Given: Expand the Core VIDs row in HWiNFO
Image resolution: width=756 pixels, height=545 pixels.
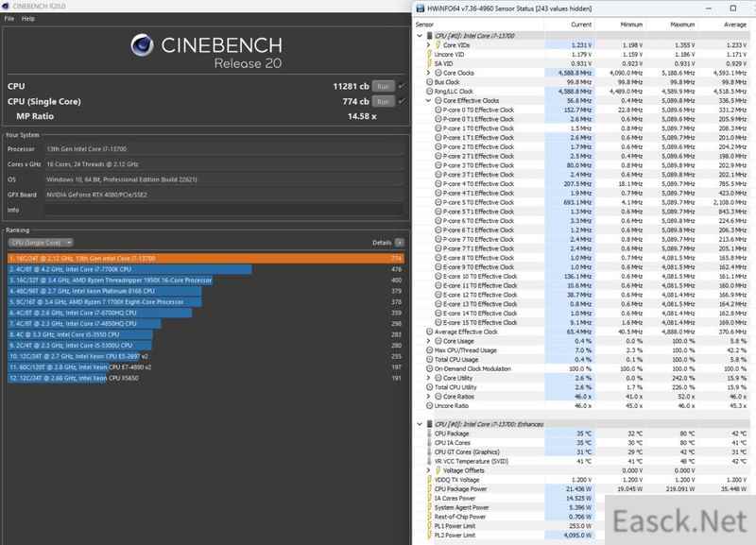Looking at the screenshot, I should [428, 44].
